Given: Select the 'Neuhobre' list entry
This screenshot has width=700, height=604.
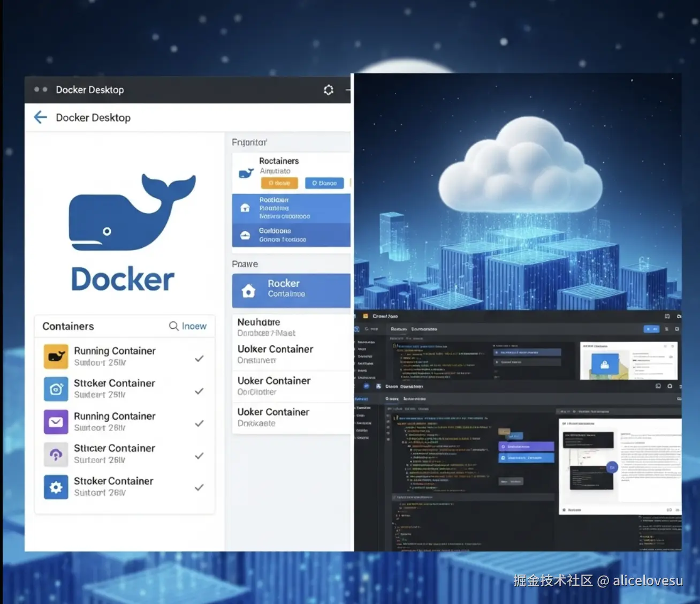Looking at the screenshot, I should [x=291, y=327].
